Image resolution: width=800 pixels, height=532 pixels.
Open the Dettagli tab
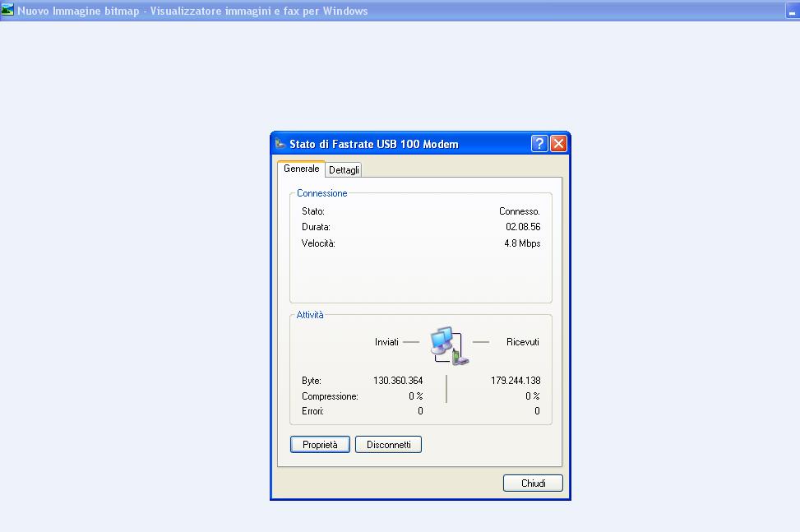point(344,170)
